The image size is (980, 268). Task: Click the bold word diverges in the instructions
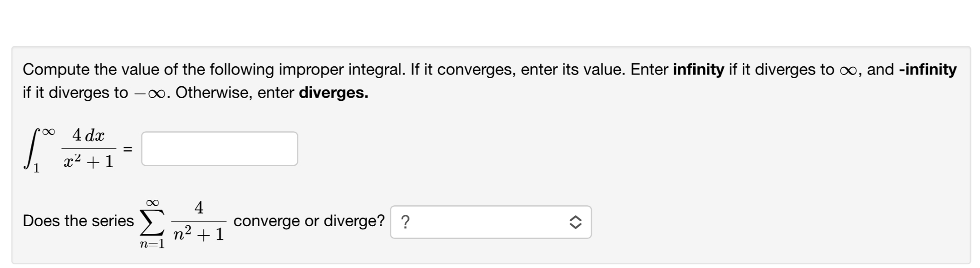pos(333,93)
